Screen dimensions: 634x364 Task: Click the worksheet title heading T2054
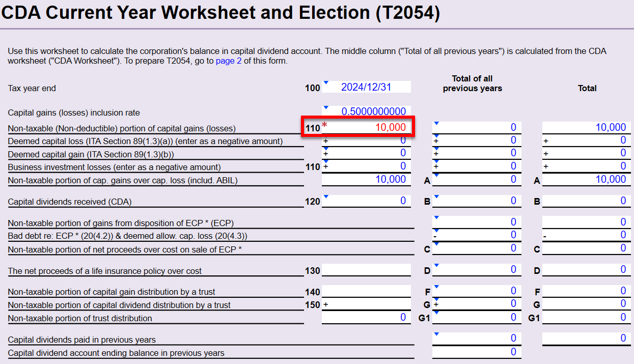(221, 13)
